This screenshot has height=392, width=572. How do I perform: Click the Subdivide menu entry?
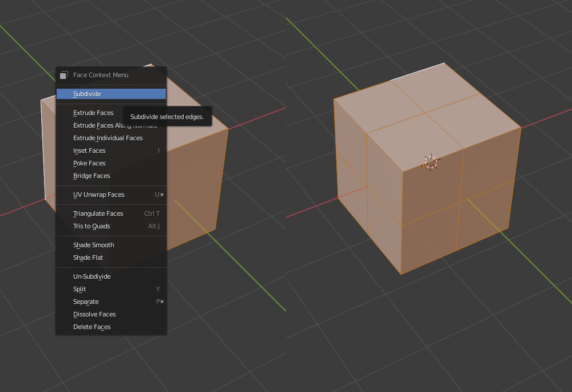click(x=112, y=94)
